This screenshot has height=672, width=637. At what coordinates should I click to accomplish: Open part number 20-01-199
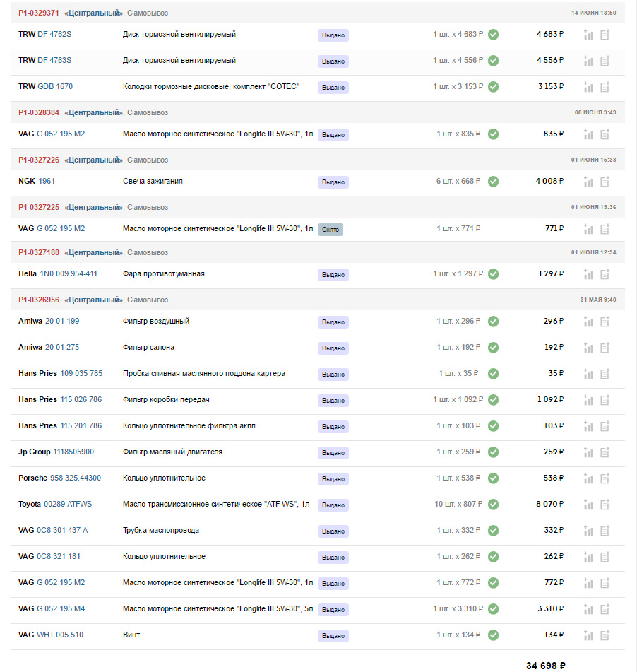tap(62, 321)
